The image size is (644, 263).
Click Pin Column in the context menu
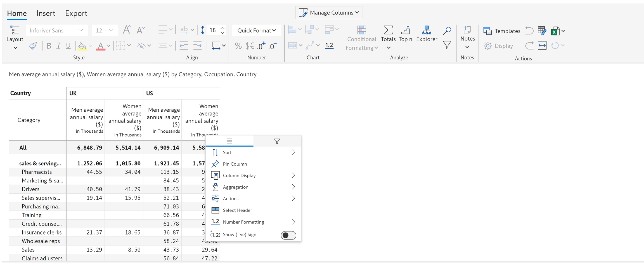235,164
